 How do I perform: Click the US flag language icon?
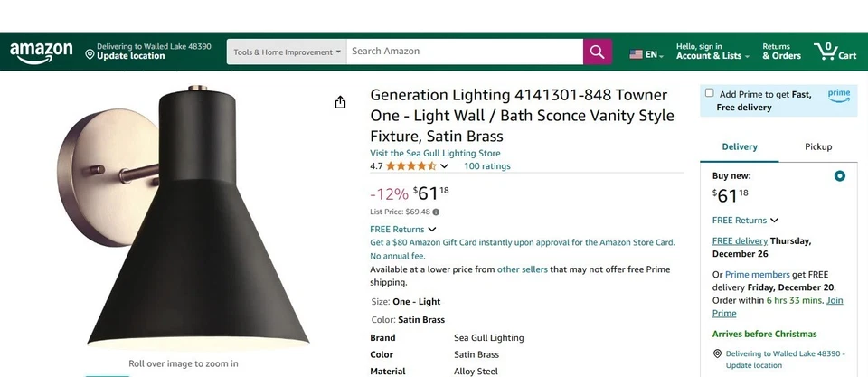pyautogui.click(x=637, y=54)
